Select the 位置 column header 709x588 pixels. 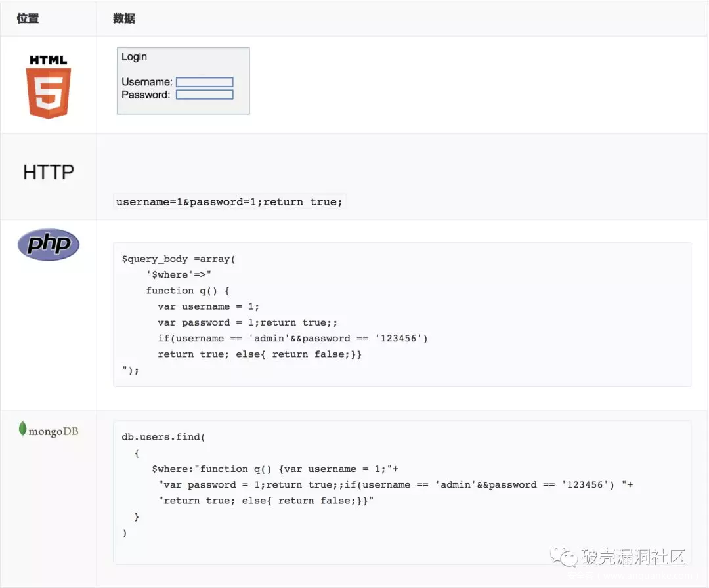tap(28, 18)
